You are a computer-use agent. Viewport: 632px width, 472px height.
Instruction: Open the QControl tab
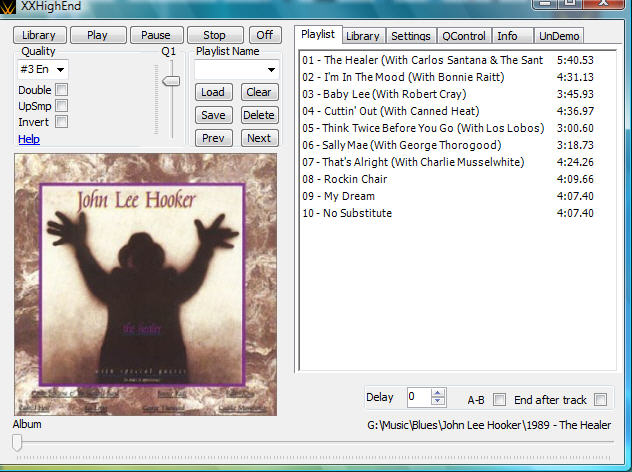[464, 36]
